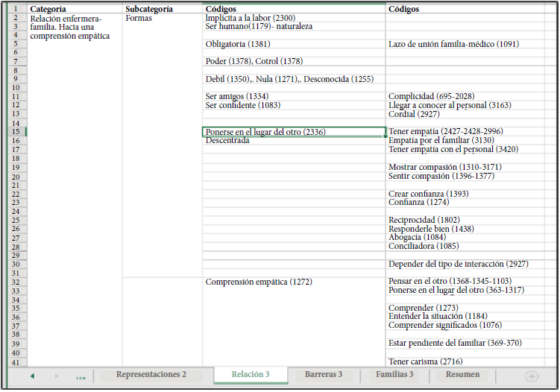Select row 15 via its row header

15,132
